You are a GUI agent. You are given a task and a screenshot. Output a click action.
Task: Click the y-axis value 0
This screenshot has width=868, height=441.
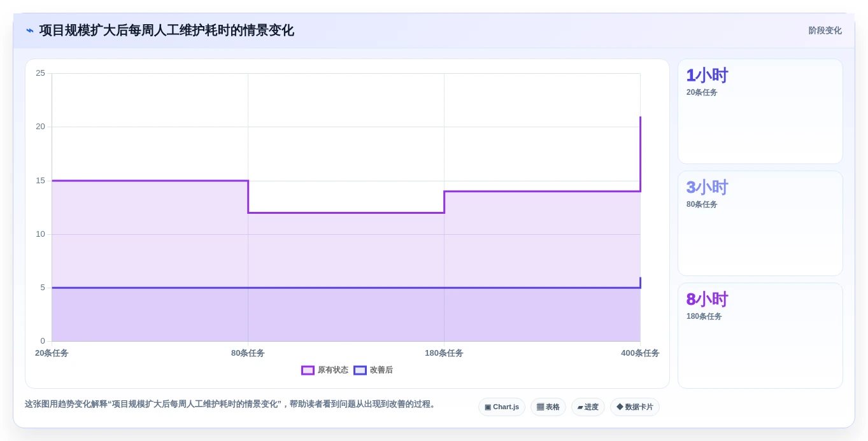click(x=43, y=341)
